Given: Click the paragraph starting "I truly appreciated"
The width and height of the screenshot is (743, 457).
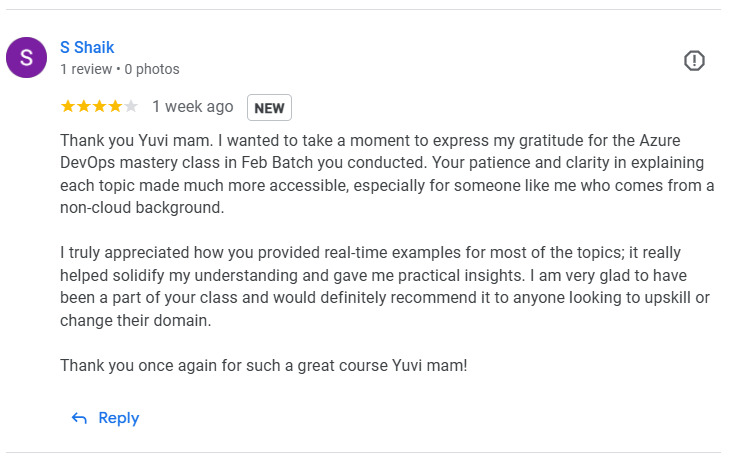Looking at the screenshot, I should pyautogui.click(x=385, y=286).
